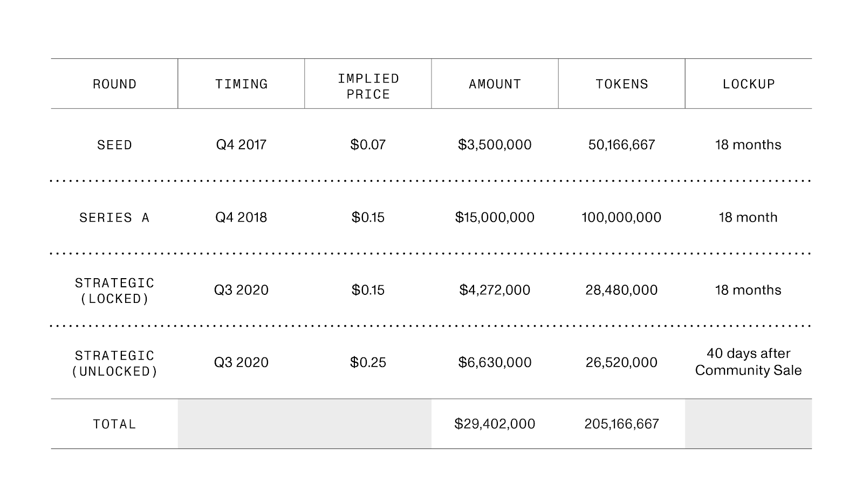Select the 26,520,000 tokens cell
Screen dimensions: 863x504
coord(621,362)
